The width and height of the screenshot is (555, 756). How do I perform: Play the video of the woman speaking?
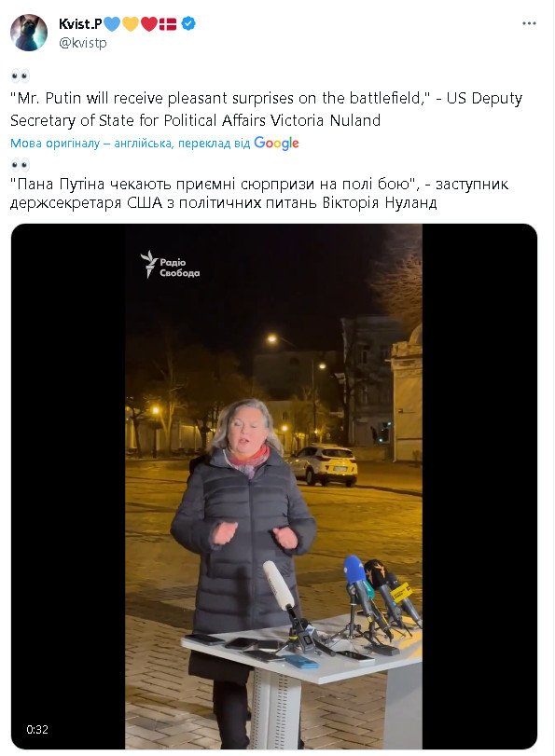[x=273, y=486]
